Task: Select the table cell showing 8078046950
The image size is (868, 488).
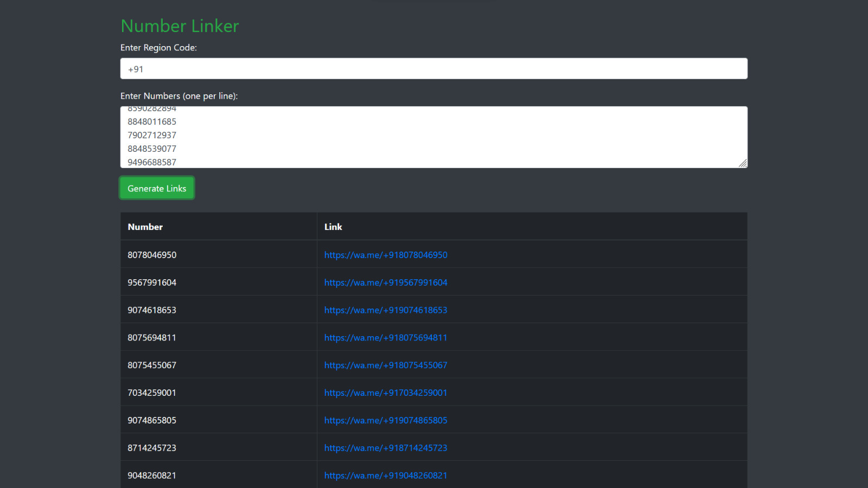Action: pos(151,254)
